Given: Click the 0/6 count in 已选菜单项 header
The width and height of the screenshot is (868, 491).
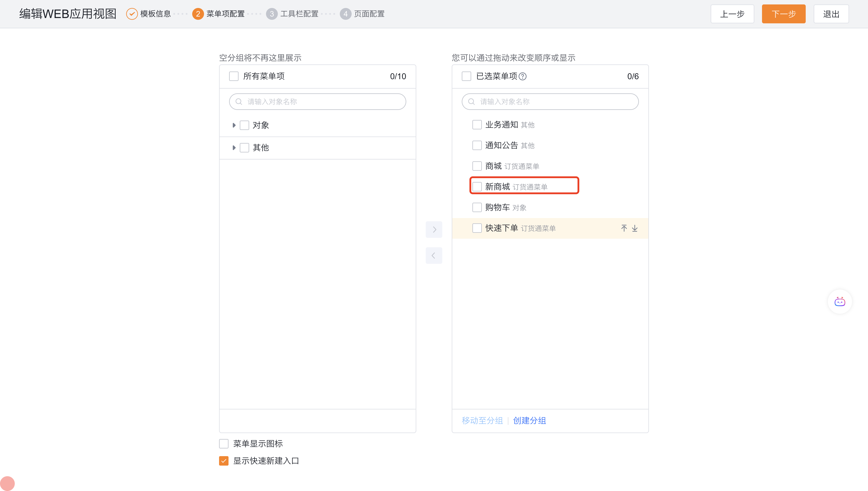Looking at the screenshot, I should tap(633, 77).
